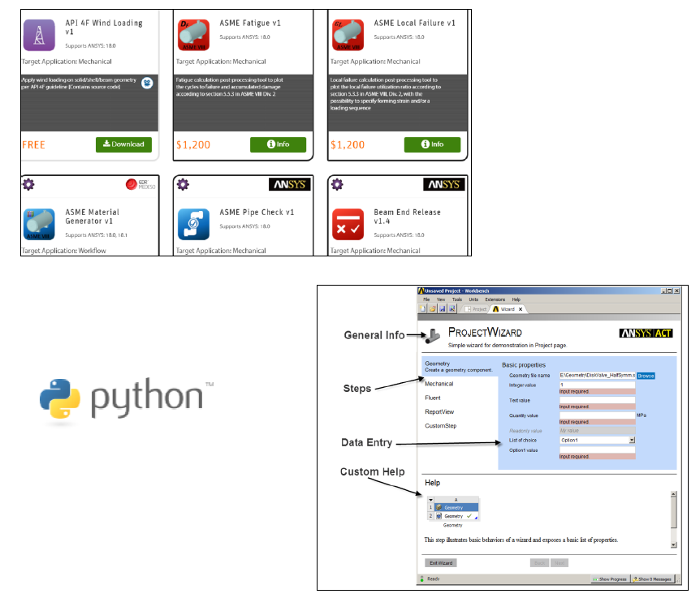Click the gear icon on ASME Pipe Check card
This screenshot has width=700, height=598.
point(183,184)
